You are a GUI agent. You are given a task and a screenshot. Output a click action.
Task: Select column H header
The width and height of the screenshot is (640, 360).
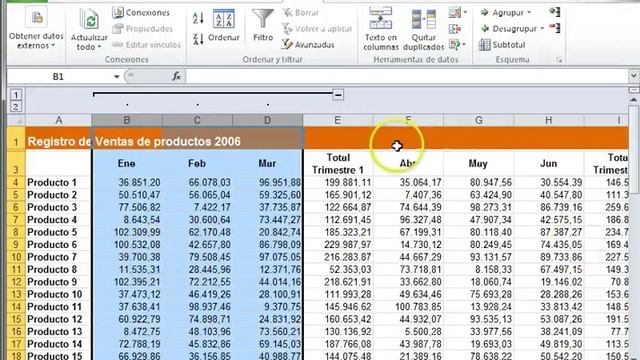[549, 120]
